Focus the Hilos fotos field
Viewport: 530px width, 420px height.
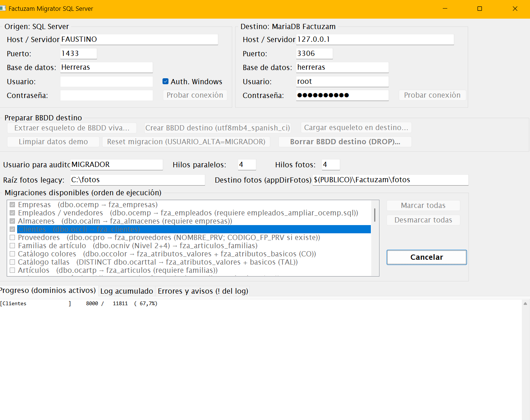[331, 165]
